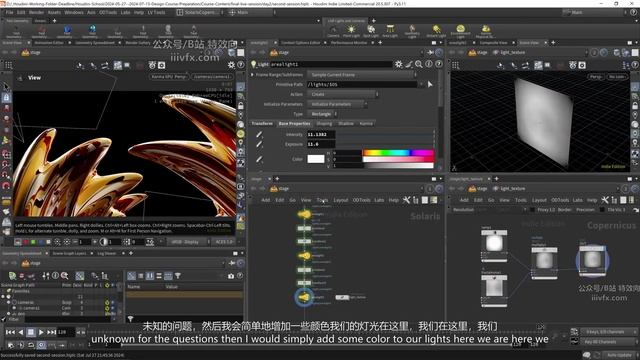Jump to first frame in timeline
This screenshot has height=360, width=640.
coord(10,333)
